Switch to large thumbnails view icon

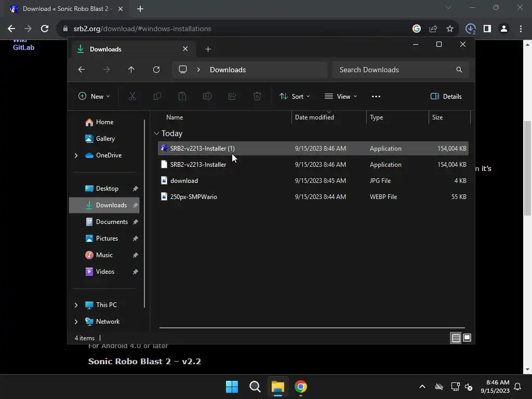pyautogui.click(x=467, y=338)
